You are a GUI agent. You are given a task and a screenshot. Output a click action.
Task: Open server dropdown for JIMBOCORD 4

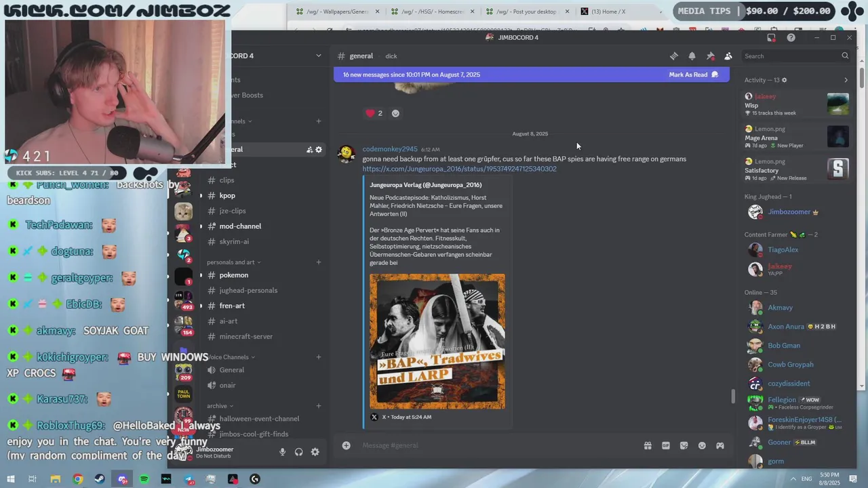click(x=319, y=56)
